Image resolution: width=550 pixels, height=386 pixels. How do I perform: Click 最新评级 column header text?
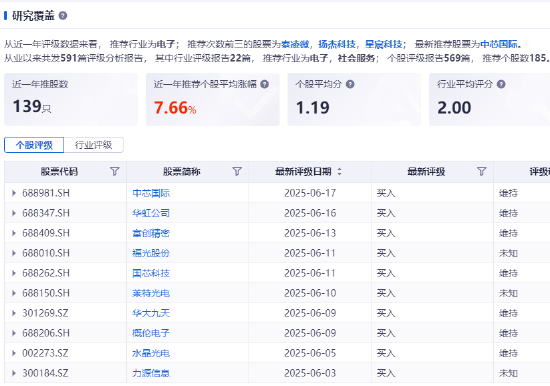[x=426, y=172]
